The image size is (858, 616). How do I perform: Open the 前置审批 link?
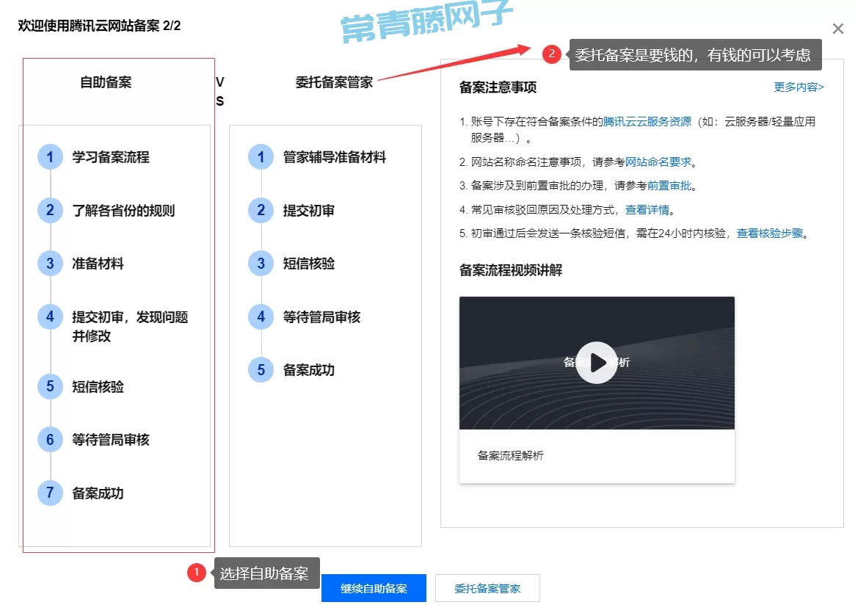tap(669, 186)
